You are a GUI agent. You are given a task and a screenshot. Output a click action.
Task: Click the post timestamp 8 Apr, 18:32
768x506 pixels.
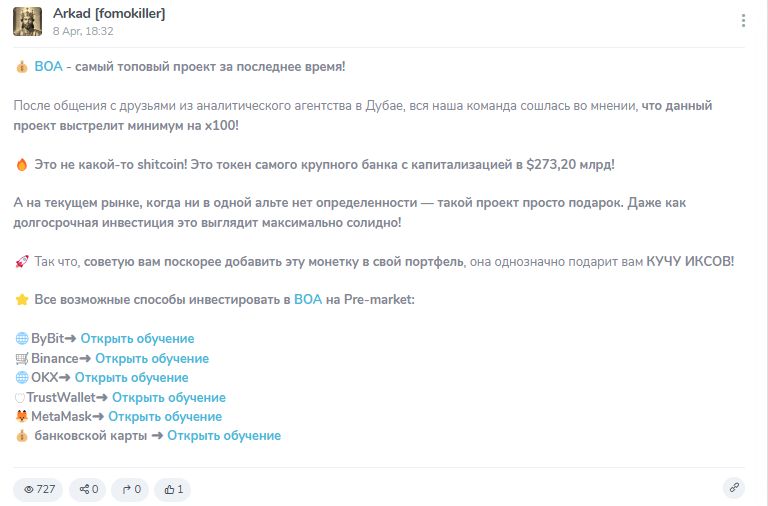click(x=83, y=31)
